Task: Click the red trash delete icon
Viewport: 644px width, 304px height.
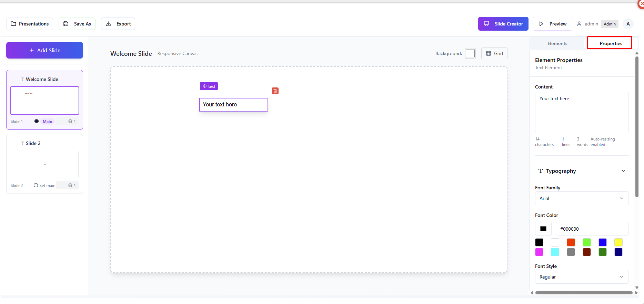Action: (275, 91)
